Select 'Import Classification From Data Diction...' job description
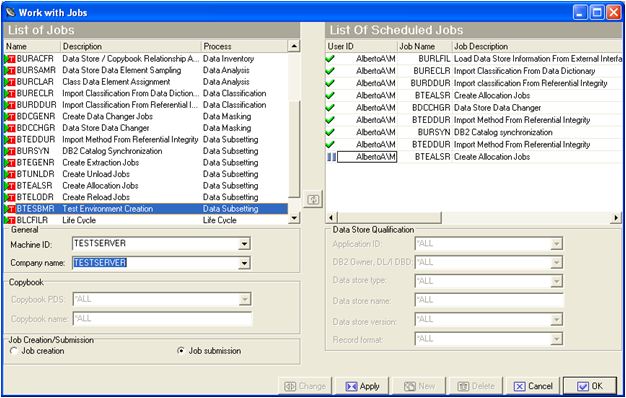Viewport: 626px width, 398px height. (x=131, y=93)
